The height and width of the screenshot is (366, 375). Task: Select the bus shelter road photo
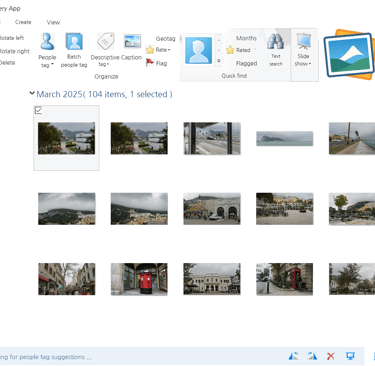pos(212,138)
